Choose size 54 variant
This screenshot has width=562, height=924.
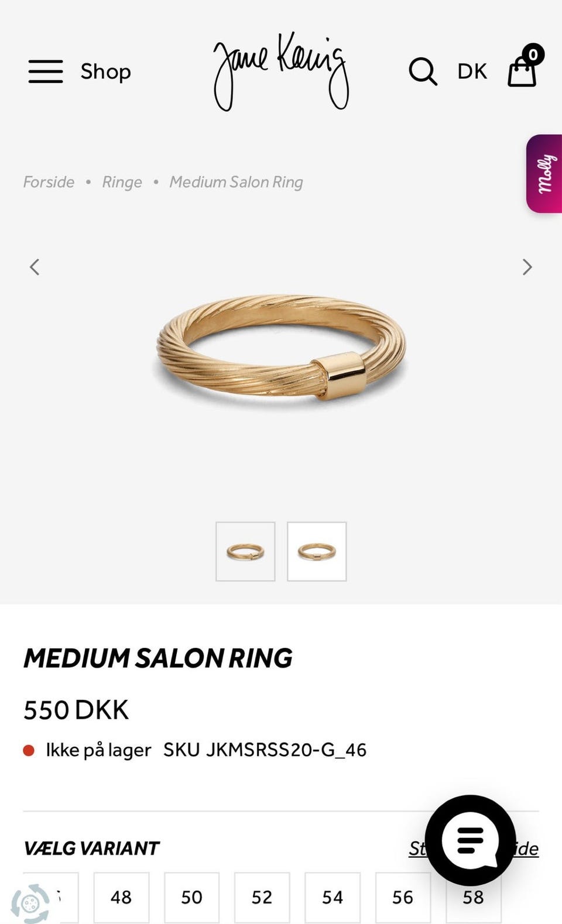pyautogui.click(x=333, y=897)
